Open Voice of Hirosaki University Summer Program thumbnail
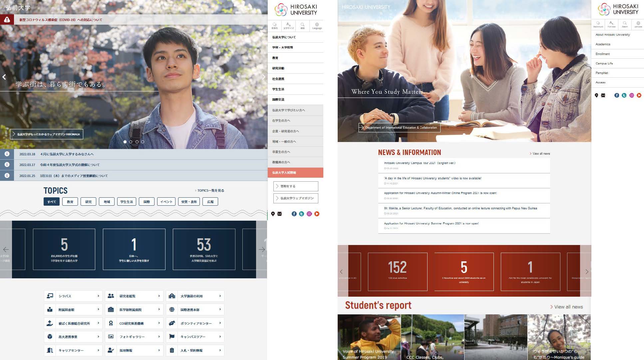644x360 pixels. [x=369, y=337]
